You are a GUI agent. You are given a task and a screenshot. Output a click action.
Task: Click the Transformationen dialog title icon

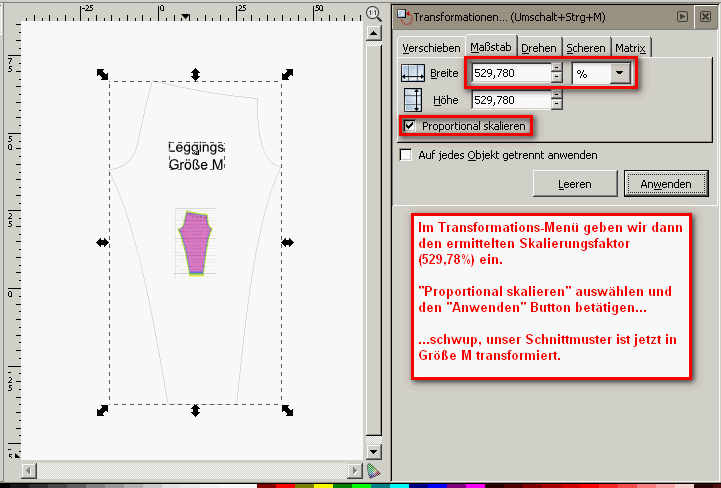pyautogui.click(x=404, y=15)
